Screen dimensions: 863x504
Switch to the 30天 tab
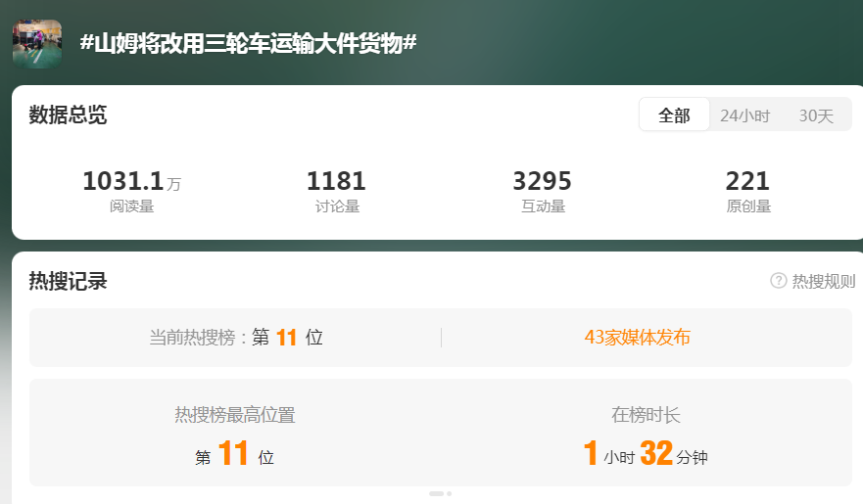(816, 115)
